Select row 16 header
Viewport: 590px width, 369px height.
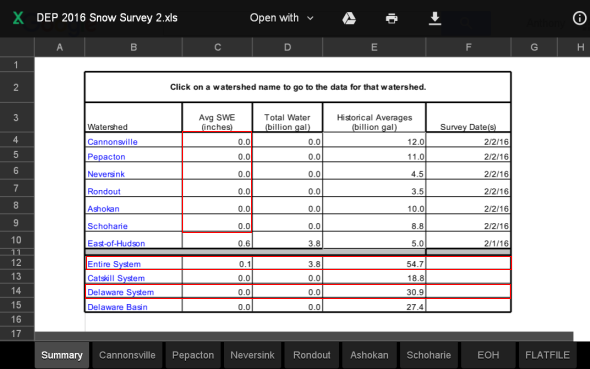click(16, 319)
